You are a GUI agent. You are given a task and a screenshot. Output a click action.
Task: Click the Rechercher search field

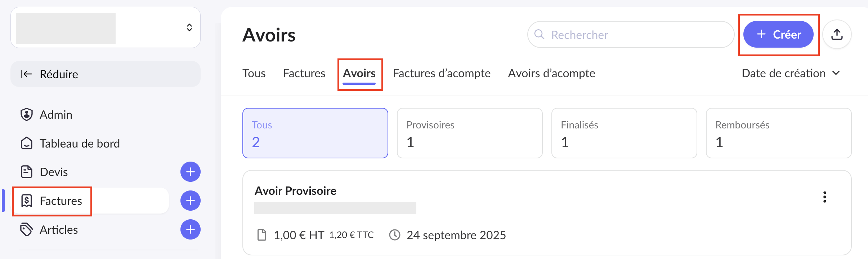[x=630, y=35]
